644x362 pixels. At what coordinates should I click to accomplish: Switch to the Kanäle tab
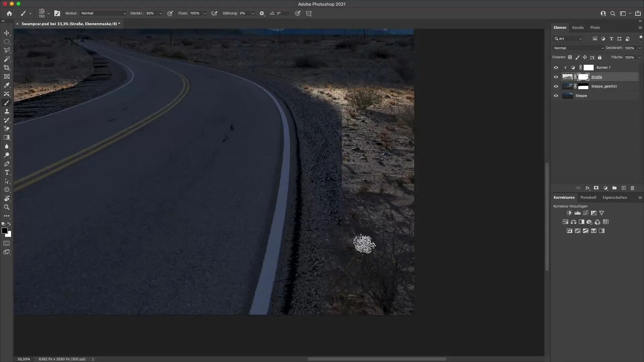[x=578, y=27]
